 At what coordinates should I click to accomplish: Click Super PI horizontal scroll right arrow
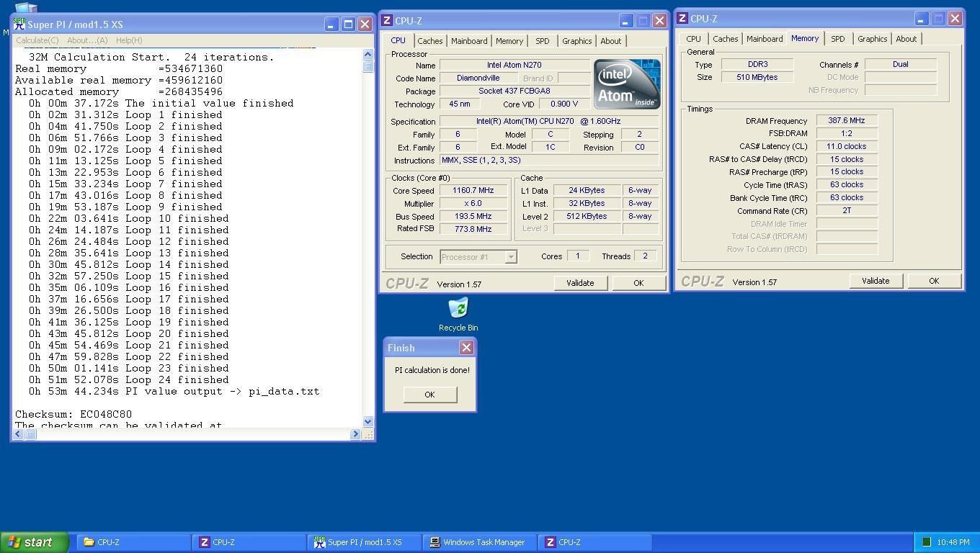point(355,434)
